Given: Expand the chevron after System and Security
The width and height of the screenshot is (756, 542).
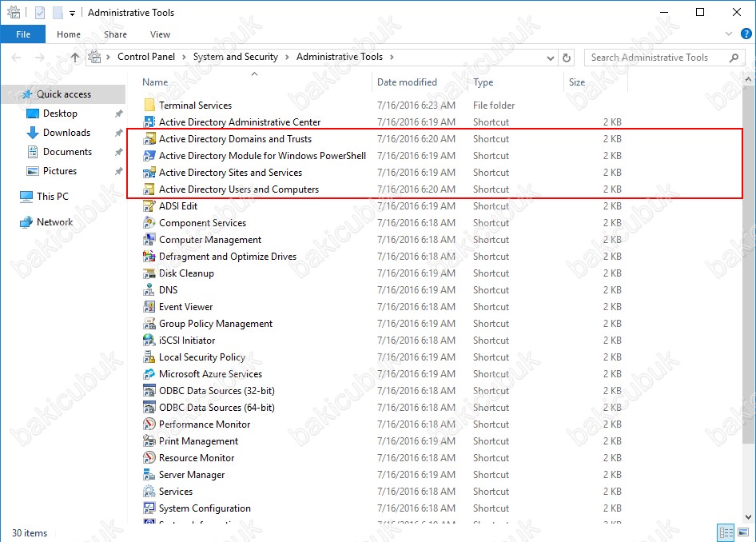Looking at the screenshot, I should coord(287,57).
